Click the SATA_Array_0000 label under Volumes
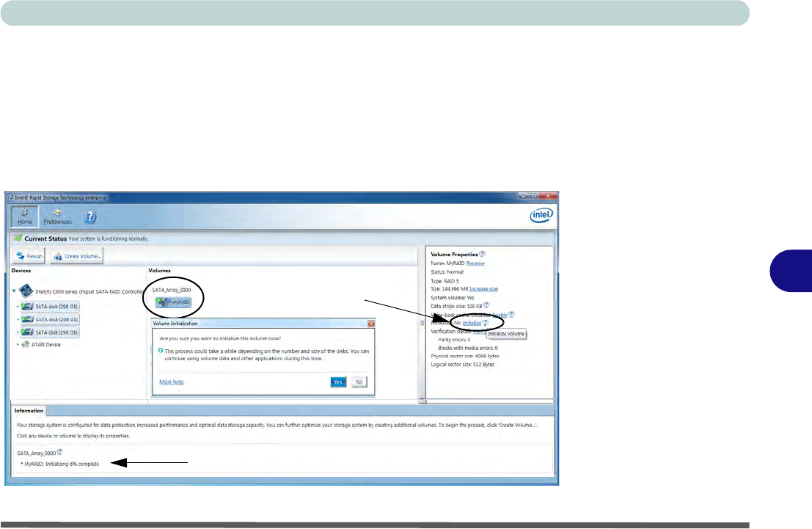812x529 pixels. (x=172, y=290)
